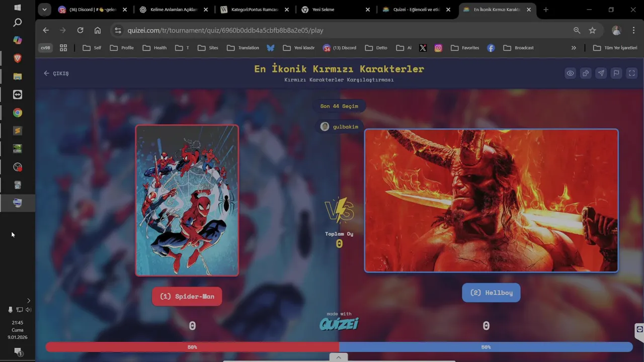Open the tab search dropdown arrow
644x362 pixels.
(x=44, y=10)
